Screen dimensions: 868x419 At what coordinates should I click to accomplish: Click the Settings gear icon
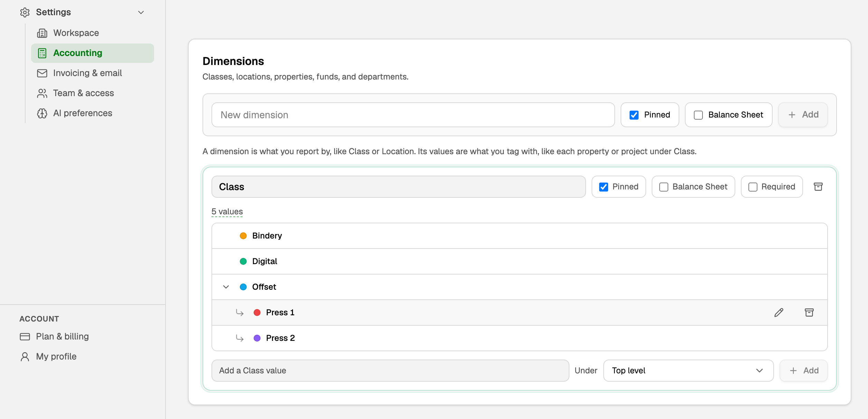[x=25, y=12]
